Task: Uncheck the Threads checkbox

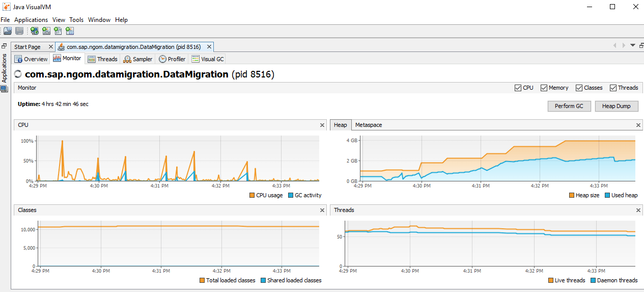Action: coord(613,88)
